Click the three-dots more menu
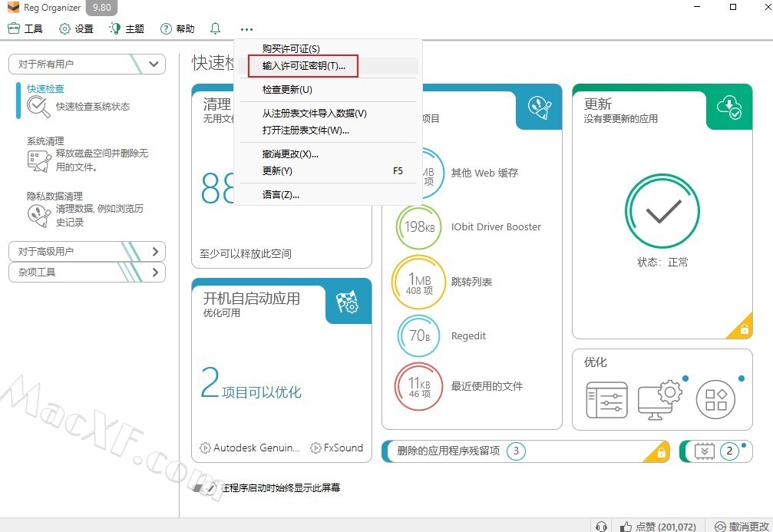773x532 pixels. [x=246, y=29]
